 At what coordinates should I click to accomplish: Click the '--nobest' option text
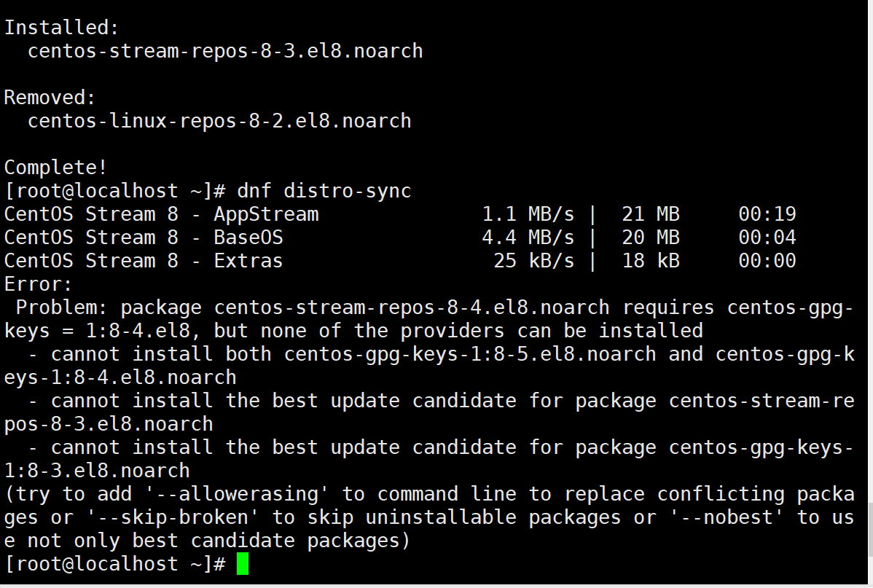click(727, 517)
